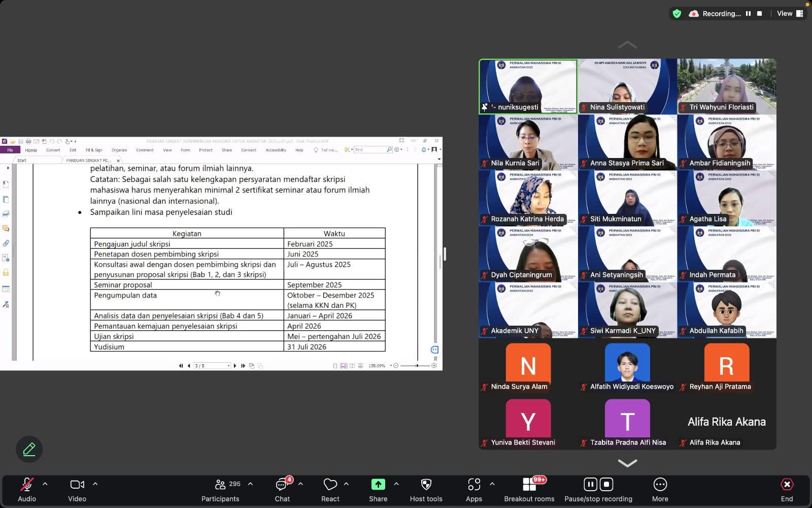Toggle the Video camera on

(77, 490)
